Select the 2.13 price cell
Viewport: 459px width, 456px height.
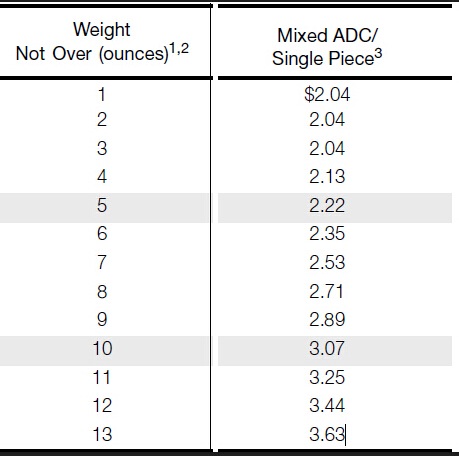[327, 176]
